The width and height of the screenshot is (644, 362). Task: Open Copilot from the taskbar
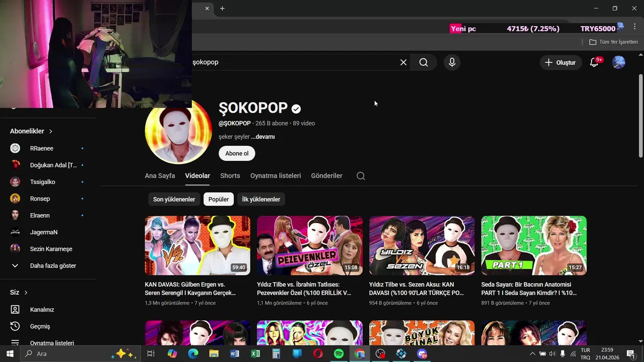(173, 354)
